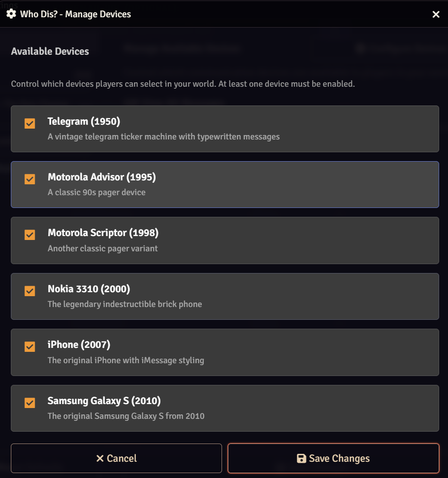Click the Samsung Galaxy S description text

126,416
